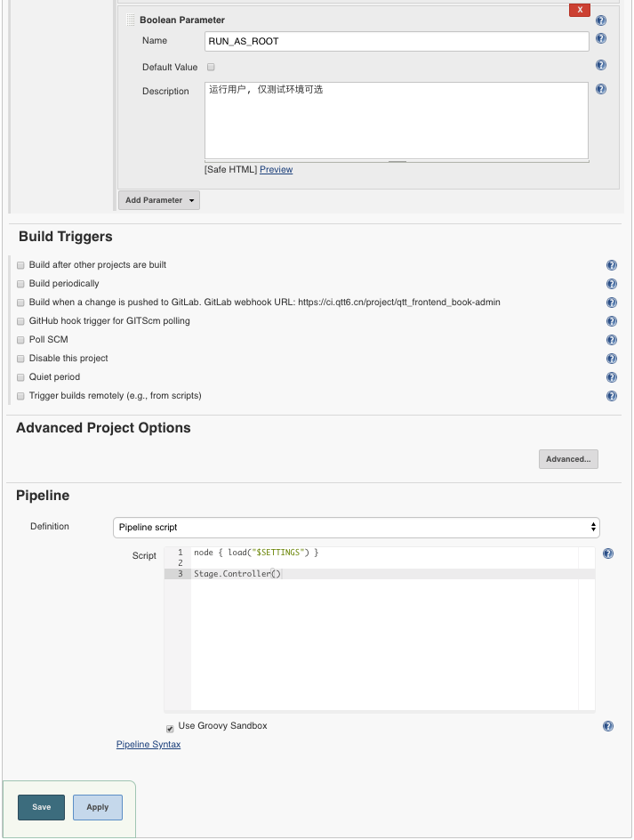Image resolution: width=634 pixels, height=840 pixels.
Task: Click the Preview link under Description
Action: (x=276, y=170)
